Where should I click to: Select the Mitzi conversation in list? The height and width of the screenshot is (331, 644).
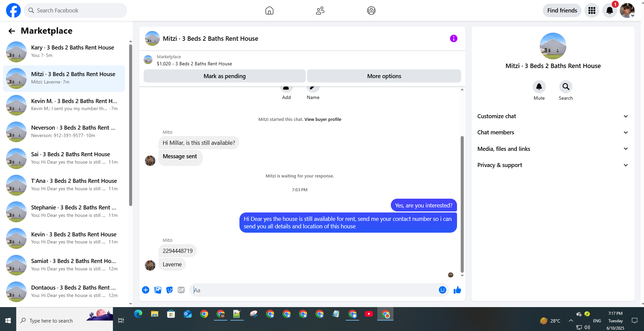[x=64, y=78]
